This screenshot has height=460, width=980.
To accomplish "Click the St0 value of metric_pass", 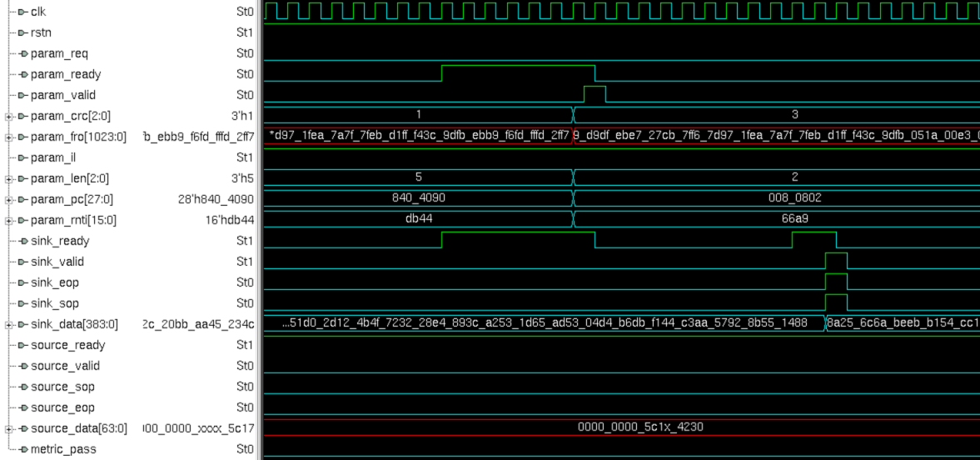I will 245,449.
